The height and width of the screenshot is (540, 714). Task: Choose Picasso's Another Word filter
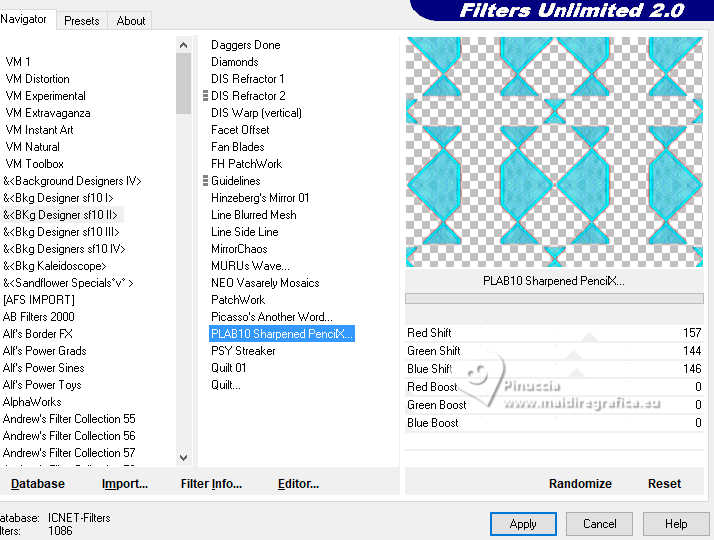[272, 317]
